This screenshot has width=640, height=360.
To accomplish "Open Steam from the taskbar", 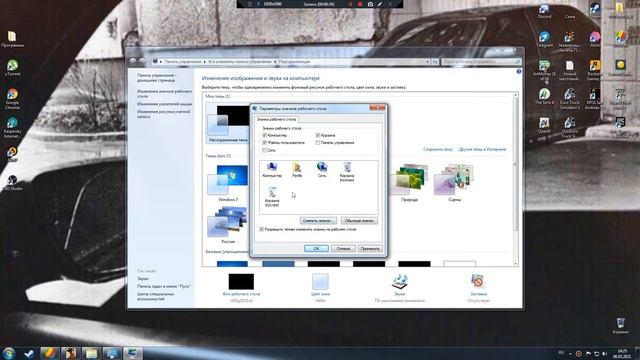I will coord(29,353).
